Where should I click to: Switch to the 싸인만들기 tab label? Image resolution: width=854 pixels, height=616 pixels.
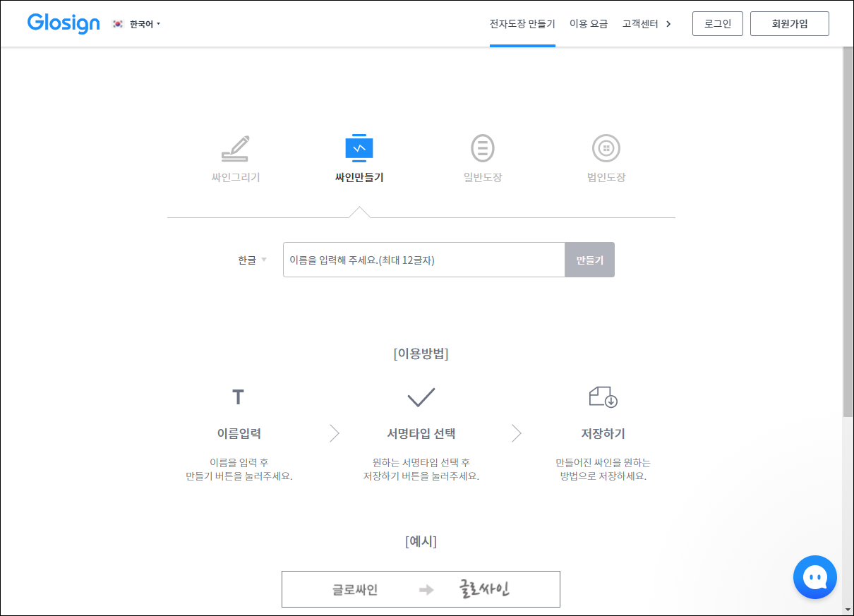tap(359, 178)
